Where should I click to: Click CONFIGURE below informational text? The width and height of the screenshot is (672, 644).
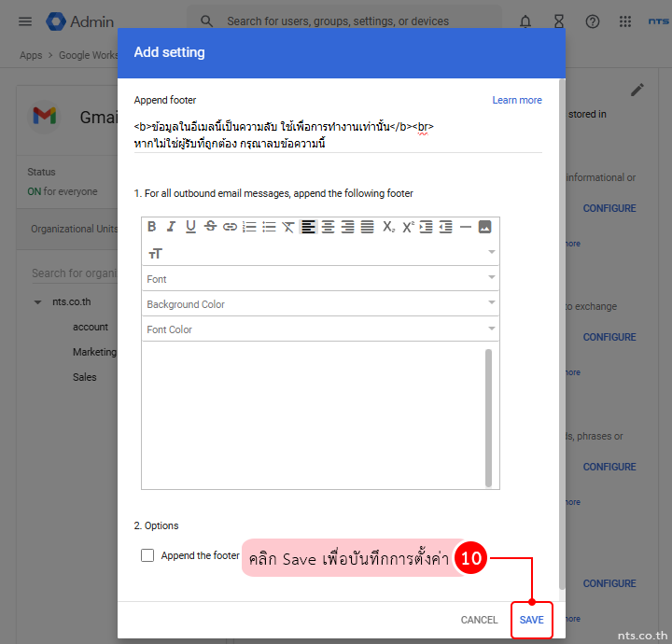pos(609,208)
